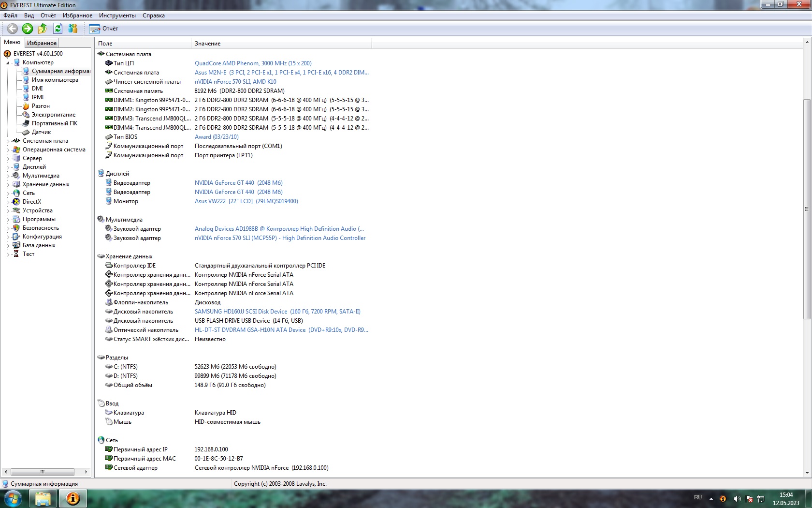Screen dimensions: 812x508
Task: Expand the Системная плата tree node
Action: point(8,141)
